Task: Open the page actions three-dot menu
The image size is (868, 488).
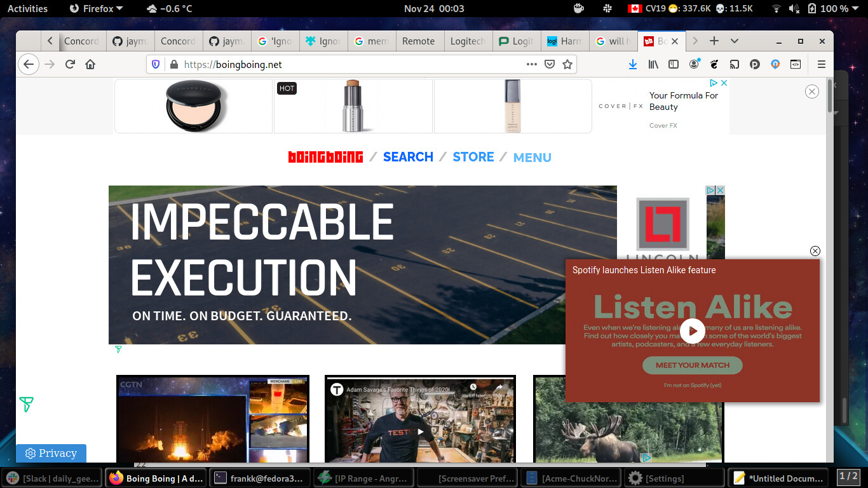Action: click(x=532, y=64)
